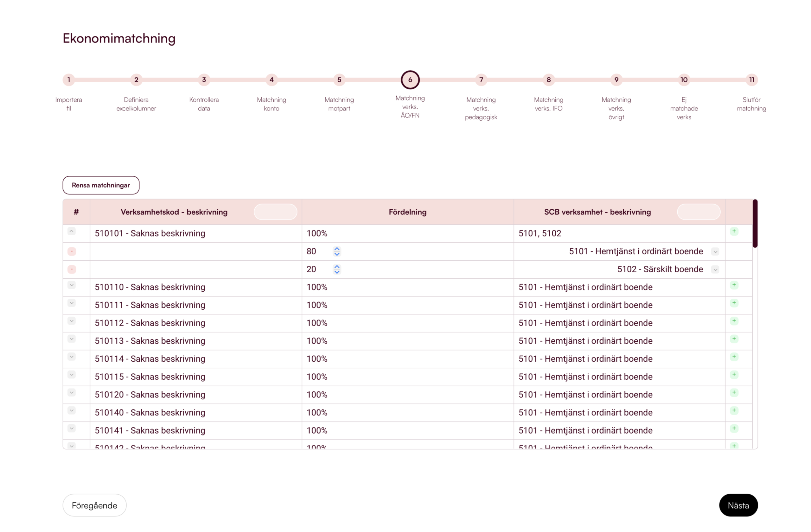Viewport: 811px width, 532px height.
Task: Remove the 20 percent split row
Action: [x=72, y=269]
